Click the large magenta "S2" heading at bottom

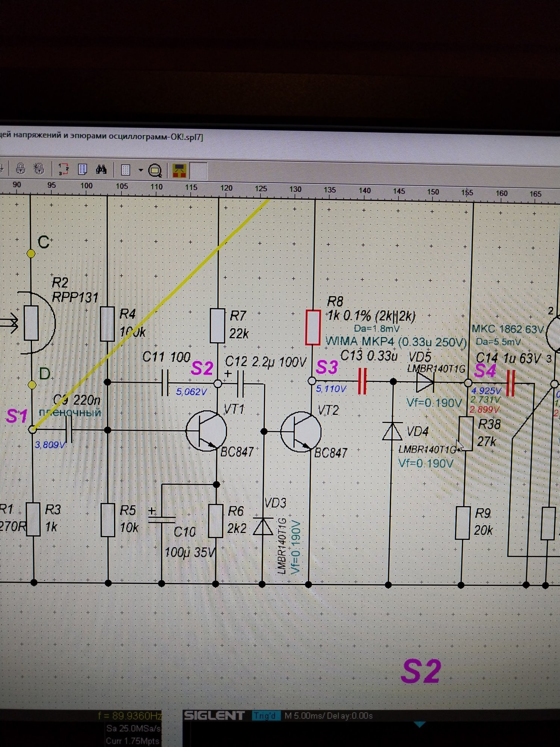coord(421,672)
